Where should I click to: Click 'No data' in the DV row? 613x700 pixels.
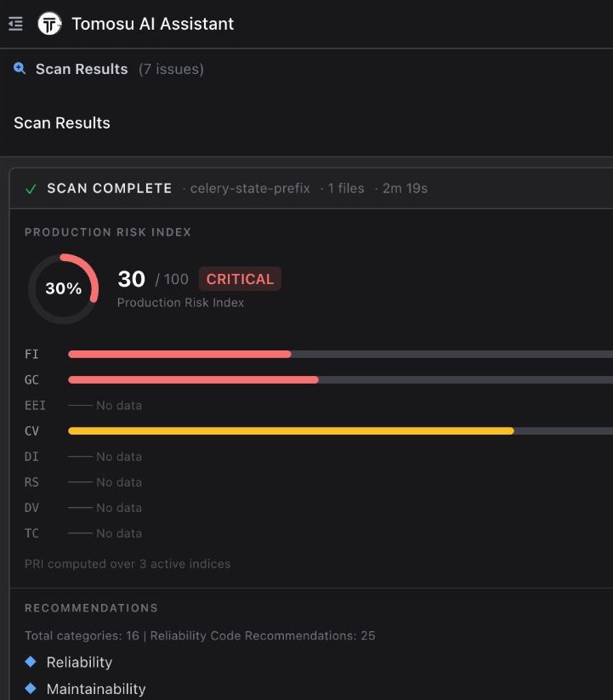[x=119, y=508]
